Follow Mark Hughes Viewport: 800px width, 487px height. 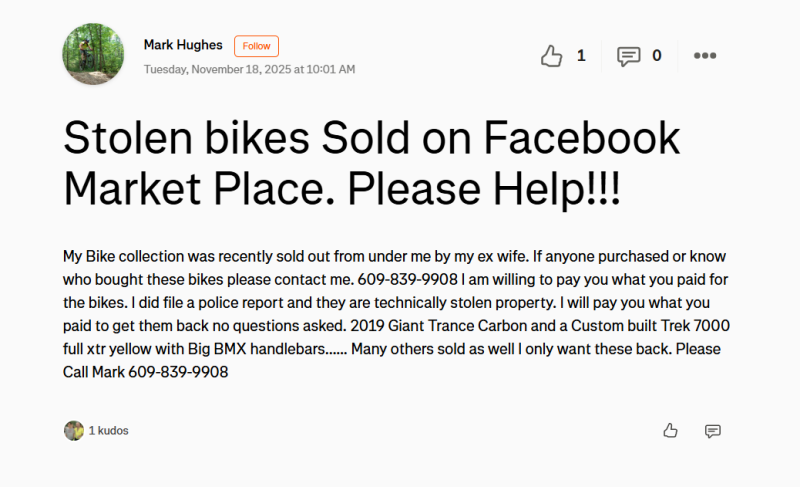tap(256, 46)
